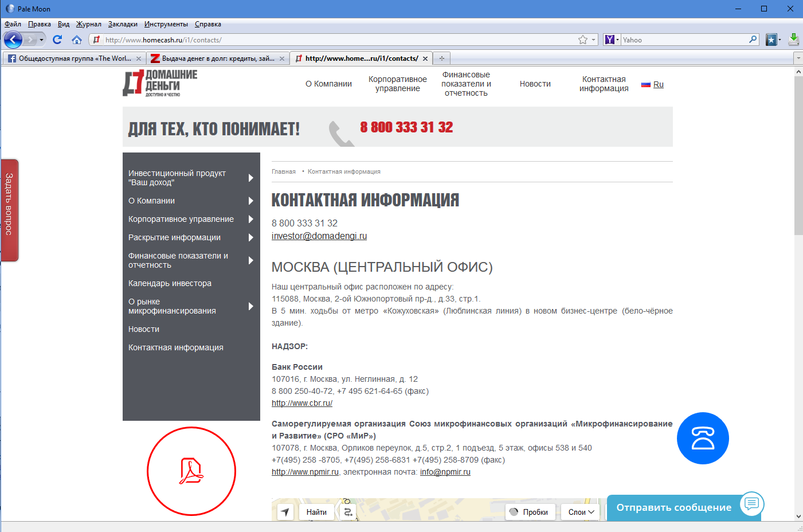Click the map geolocation arrow button
This screenshot has width=803, height=532.
pyautogui.click(x=285, y=512)
